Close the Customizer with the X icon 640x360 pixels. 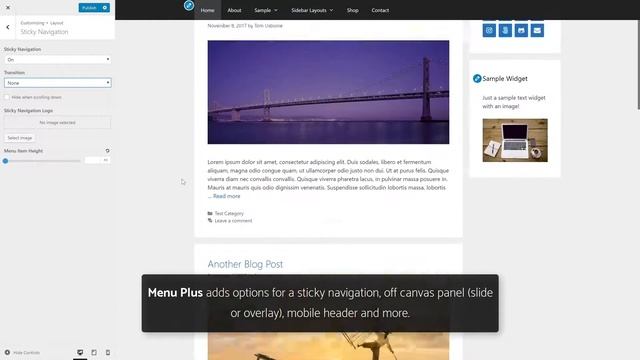pos(8,8)
